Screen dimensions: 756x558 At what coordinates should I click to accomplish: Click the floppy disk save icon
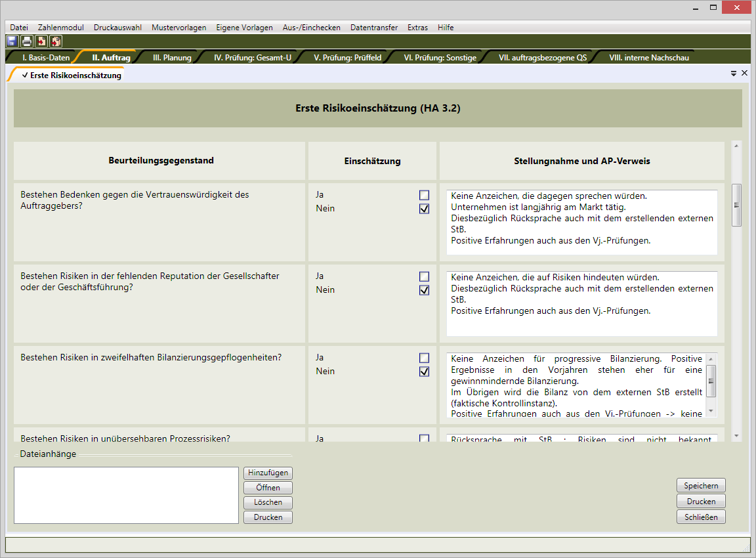(12, 41)
